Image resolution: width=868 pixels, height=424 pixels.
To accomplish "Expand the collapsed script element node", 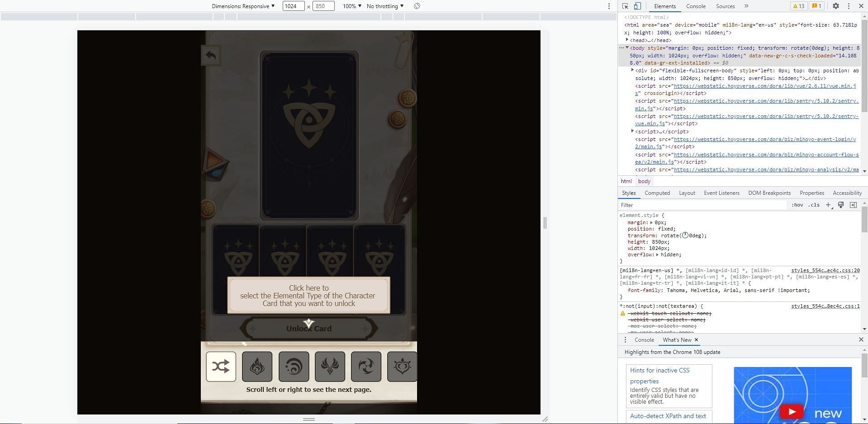I will point(632,131).
